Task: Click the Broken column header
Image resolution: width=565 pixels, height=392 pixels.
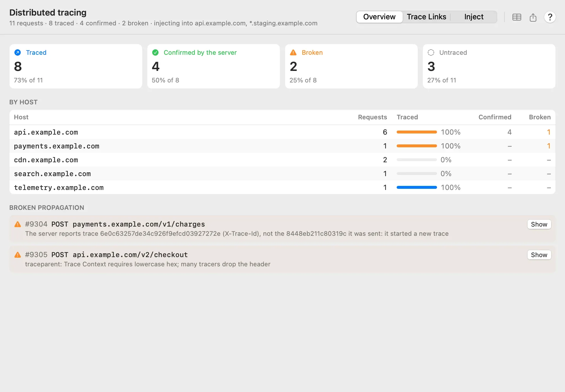Action: tap(540, 117)
